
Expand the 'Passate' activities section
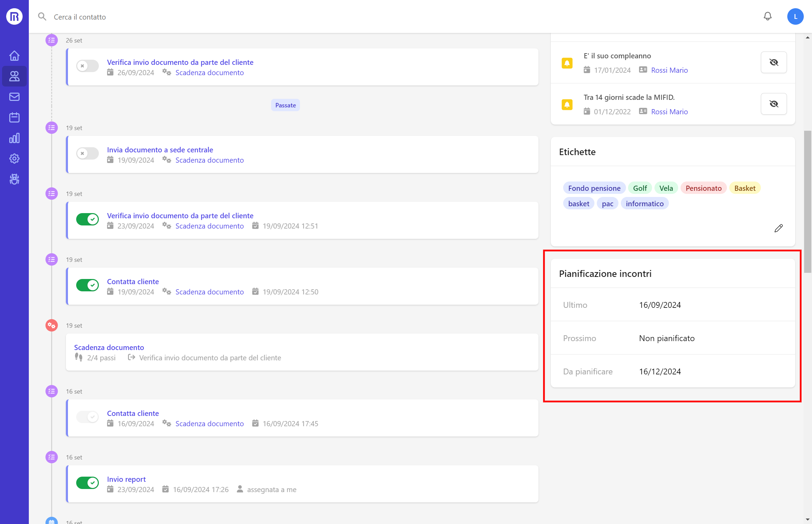click(x=285, y=105)
